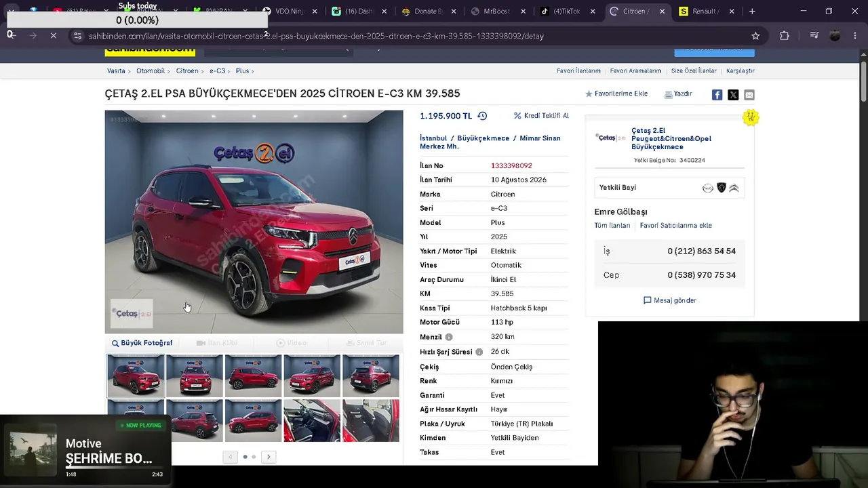
Task: Click the Opel brand logo in Yetkili Bayi
Action: point(708,188)
